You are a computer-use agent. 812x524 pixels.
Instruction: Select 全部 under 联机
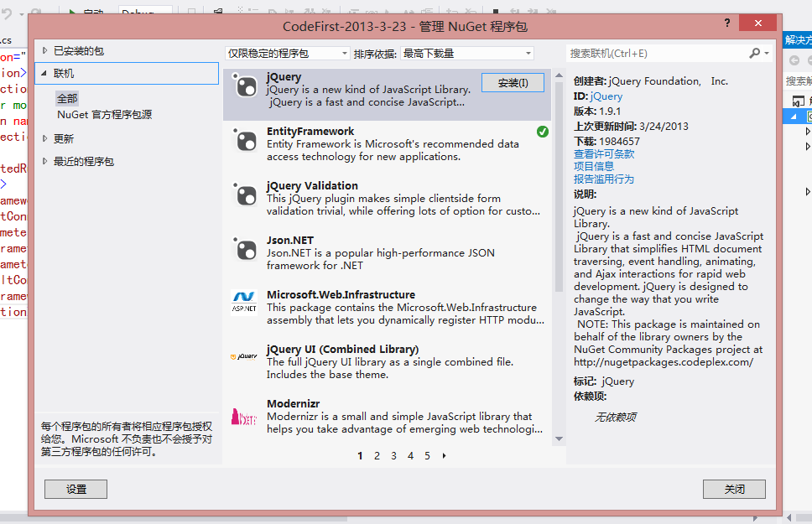coord(67,98)
